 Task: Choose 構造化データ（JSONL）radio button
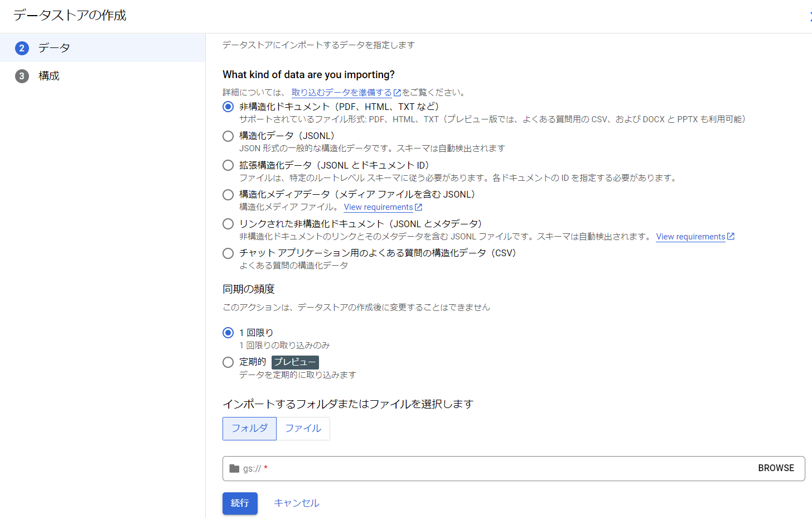pyautogui.click(x=228, y=136)
